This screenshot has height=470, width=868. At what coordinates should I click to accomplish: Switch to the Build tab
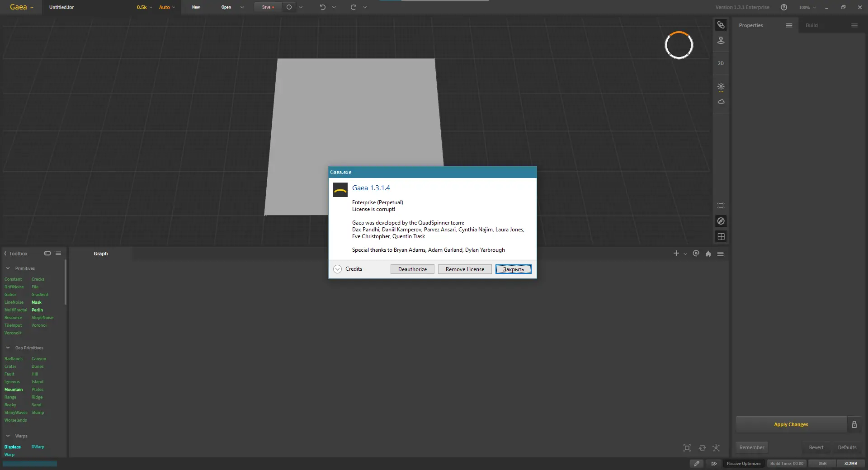click(x=811, y=25)
